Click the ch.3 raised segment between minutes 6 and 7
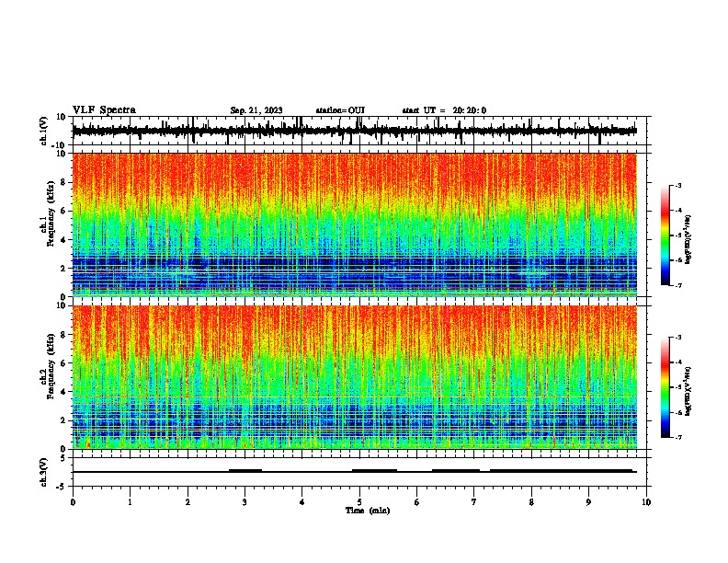 point(456,470)
